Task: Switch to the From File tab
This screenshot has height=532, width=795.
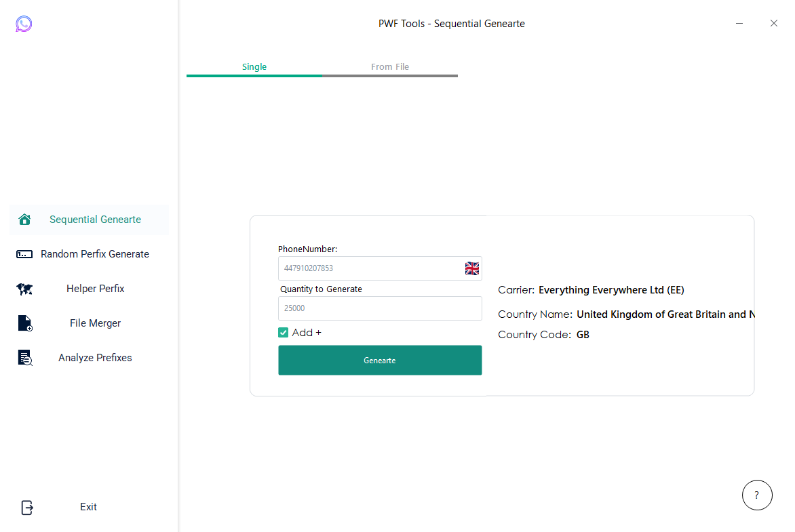Action: point(390,67)
